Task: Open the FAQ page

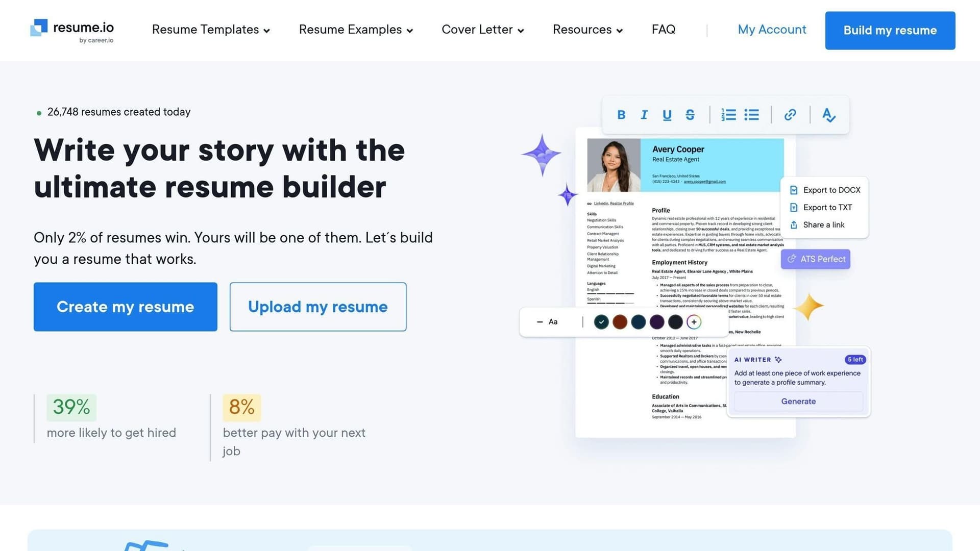Action: pyautogui.click(x=663, y=30)
